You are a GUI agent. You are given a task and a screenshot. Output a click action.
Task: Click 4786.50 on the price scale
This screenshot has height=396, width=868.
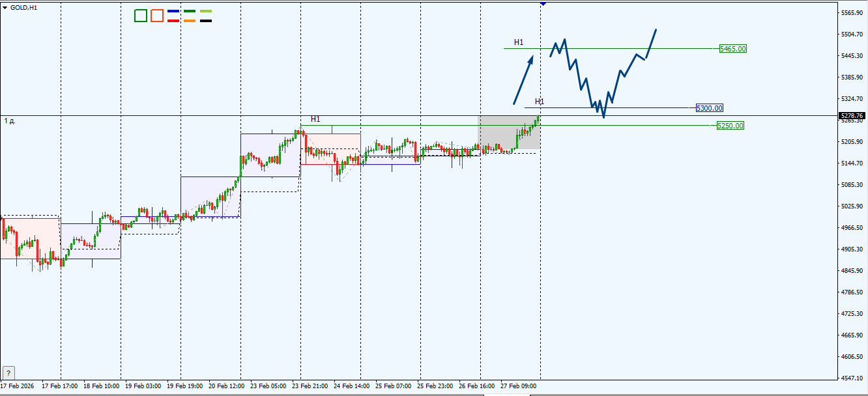pos(852,292)
